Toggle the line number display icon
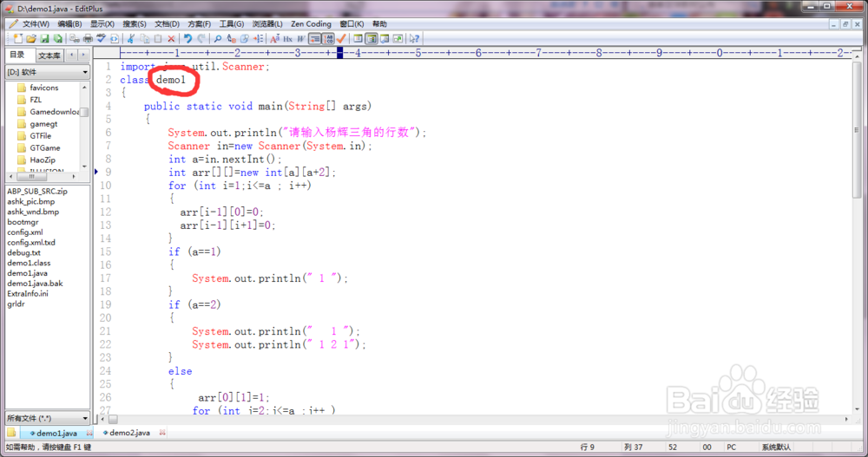 [328, 38]
